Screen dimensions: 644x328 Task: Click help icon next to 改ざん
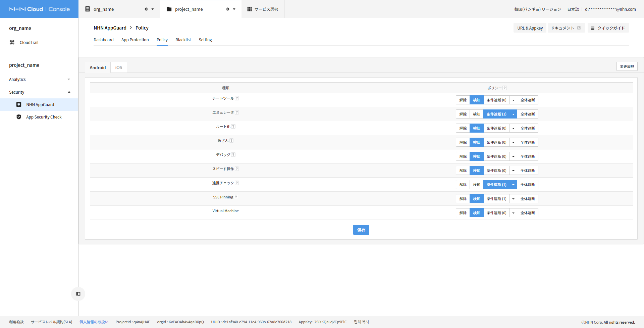pos(231,140)
